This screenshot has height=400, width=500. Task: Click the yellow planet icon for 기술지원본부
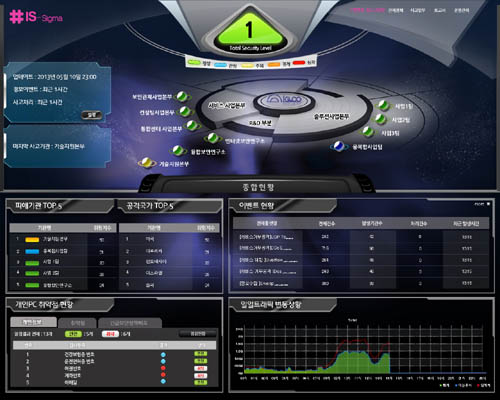coord(147,163)
